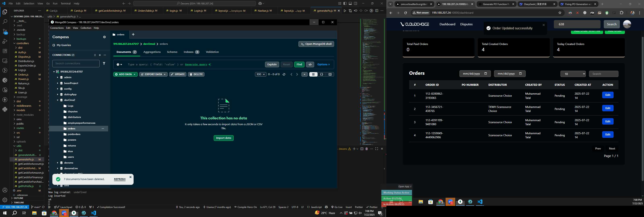644x217 pixels.
Task: Click REFRESH in deleted documents toast
Action: (x=120, y=179)
